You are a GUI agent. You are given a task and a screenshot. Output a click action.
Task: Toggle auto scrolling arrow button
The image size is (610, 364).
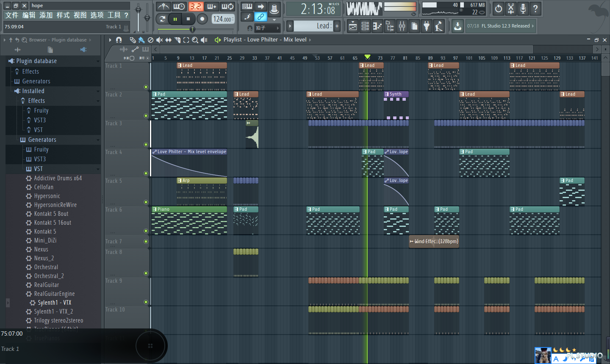(261, 6)
